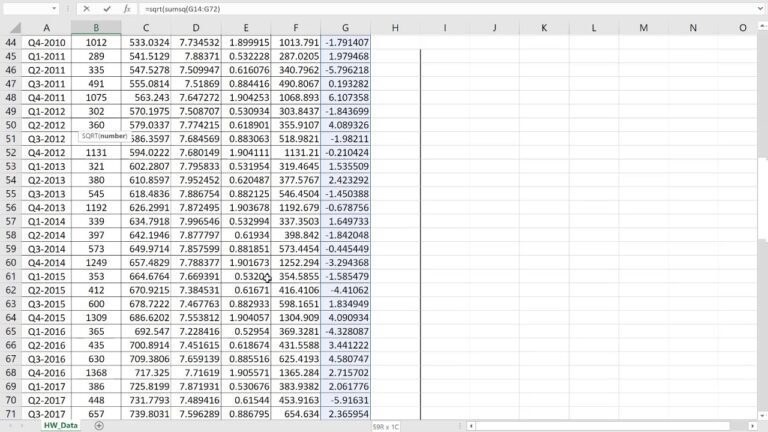
Task: Select row 44 header
Action: click(x=11, y=44)
